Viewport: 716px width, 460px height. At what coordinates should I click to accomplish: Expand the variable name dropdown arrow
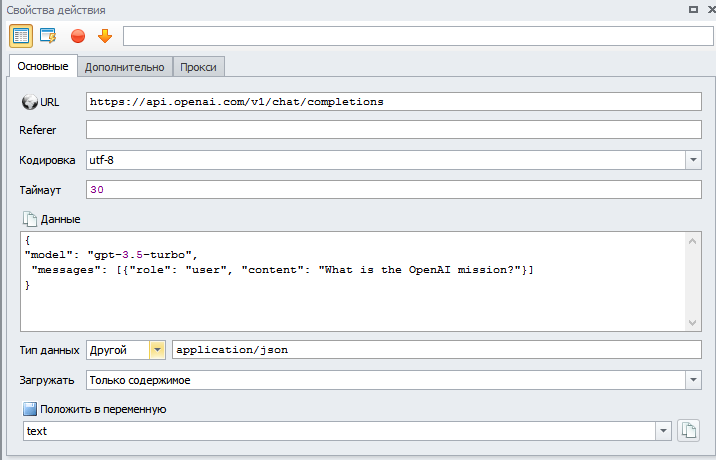663,431
